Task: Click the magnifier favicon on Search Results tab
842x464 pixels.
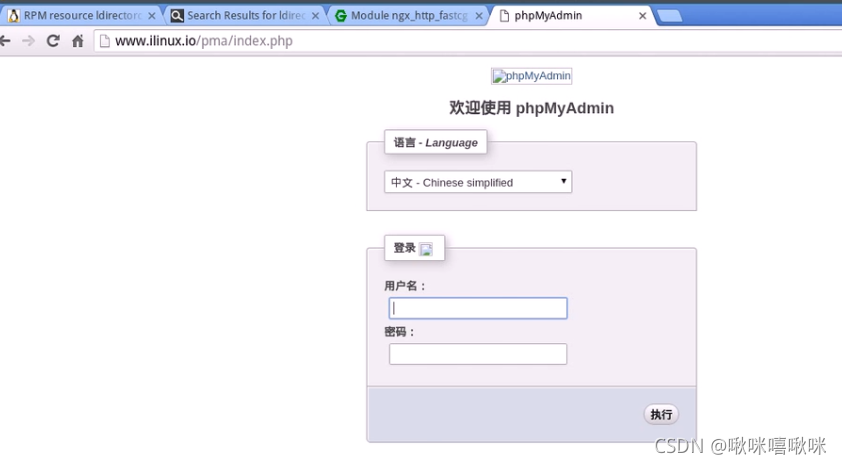Action: 177,16
